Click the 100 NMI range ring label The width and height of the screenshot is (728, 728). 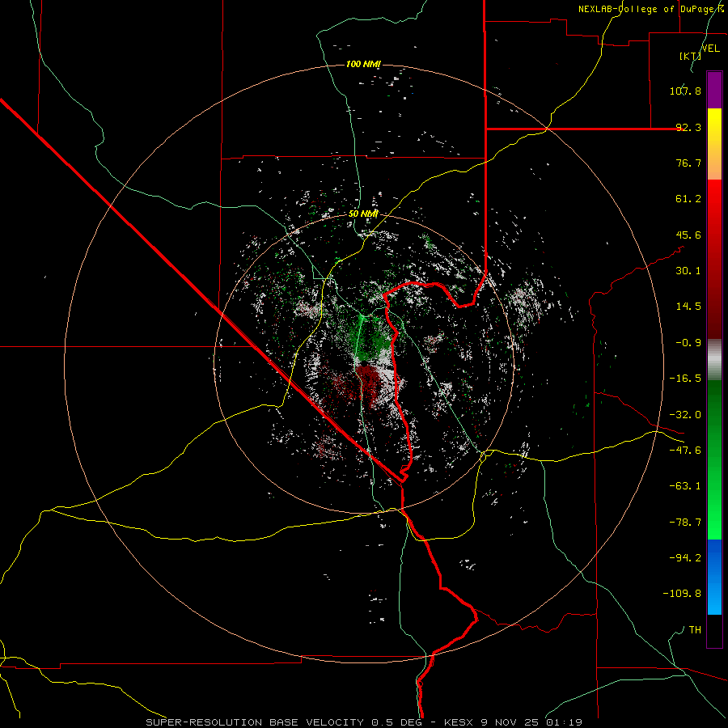[363, 64]
